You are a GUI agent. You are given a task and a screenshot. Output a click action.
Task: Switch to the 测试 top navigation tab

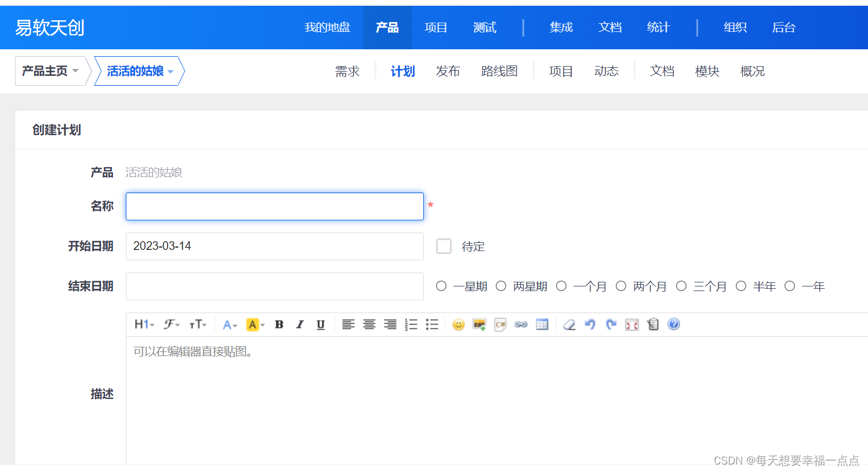(484, 28)
